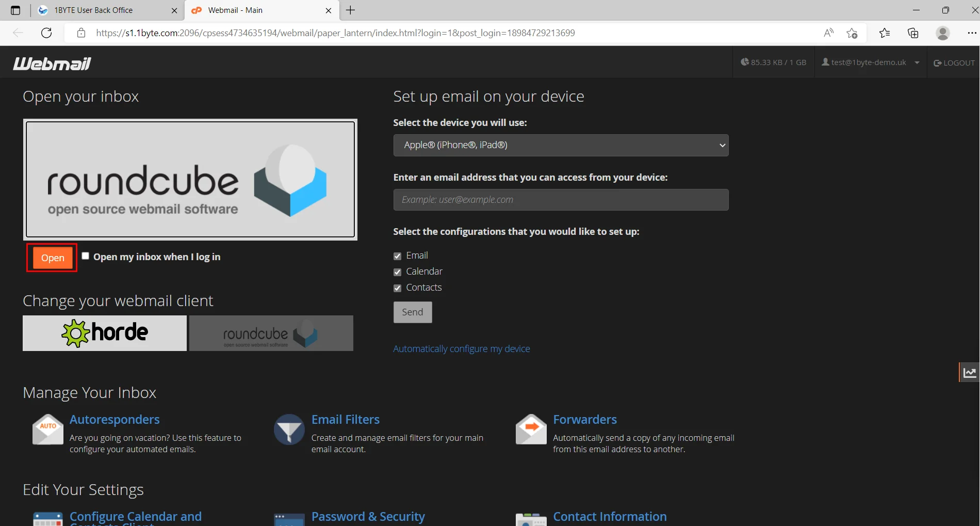Click the disk usage 85.33 KB indicator
Screen dimensions: 980x526
pos(773,62)
